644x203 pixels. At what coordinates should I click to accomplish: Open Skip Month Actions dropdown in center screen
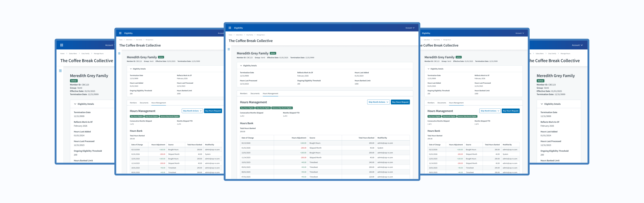[x=378, y=102]
